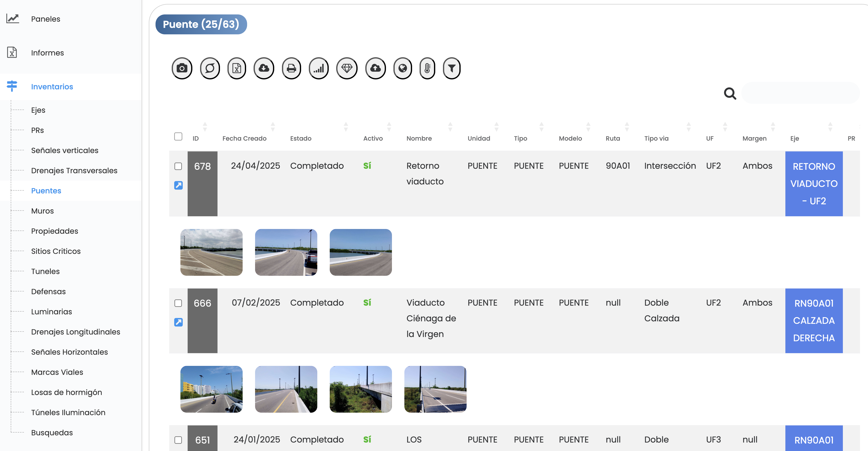This screenshot has height=451, width=868.
Task: Toggle the select-all header checkbox
Action: [178, 136]
